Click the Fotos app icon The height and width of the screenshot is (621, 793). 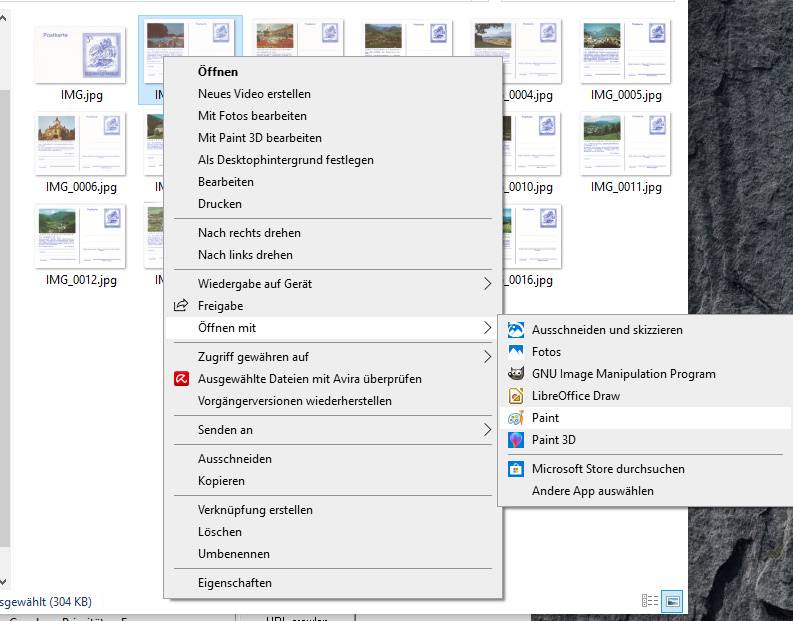click(x=516, y=352)
